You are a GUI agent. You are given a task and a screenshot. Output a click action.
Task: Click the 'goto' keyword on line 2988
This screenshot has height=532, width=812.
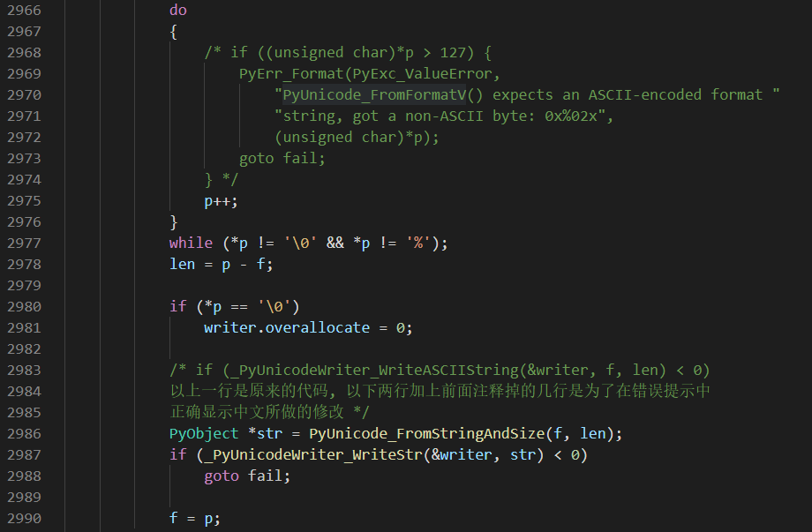coord(222,476)
